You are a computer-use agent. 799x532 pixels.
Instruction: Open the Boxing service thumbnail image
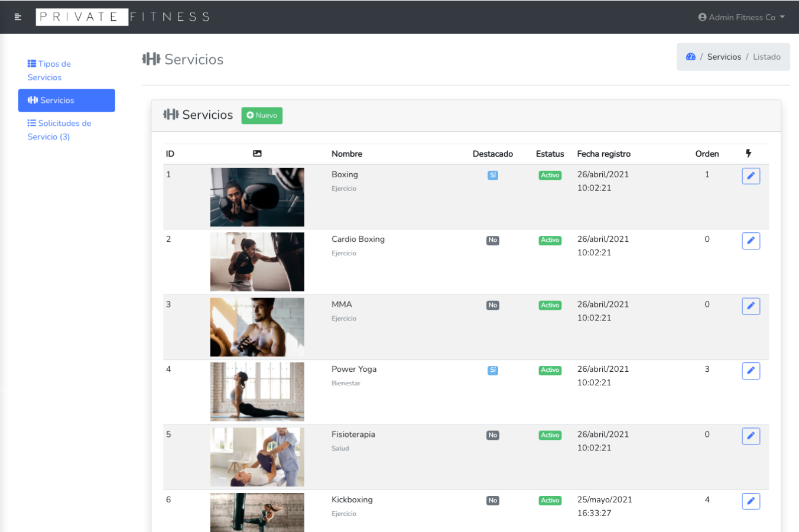click(257, 197)
